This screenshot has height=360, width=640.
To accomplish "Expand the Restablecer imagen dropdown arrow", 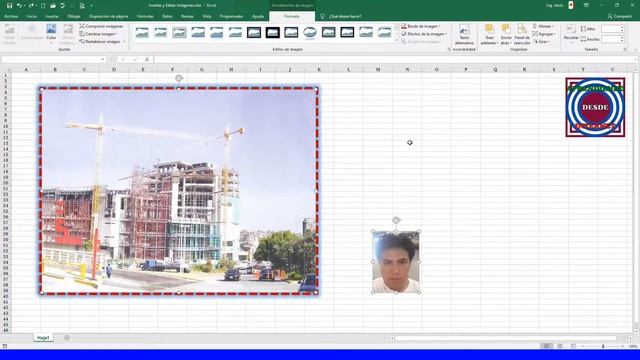I will point(124,42).
